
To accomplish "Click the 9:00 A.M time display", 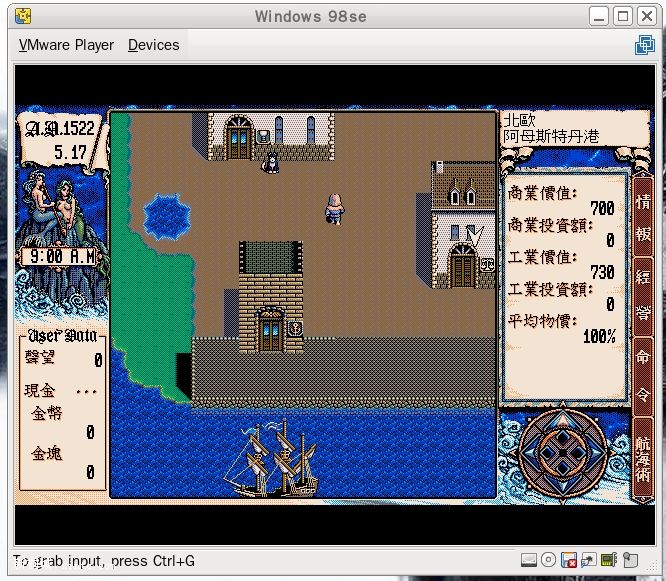I will (x=62, y=256).
